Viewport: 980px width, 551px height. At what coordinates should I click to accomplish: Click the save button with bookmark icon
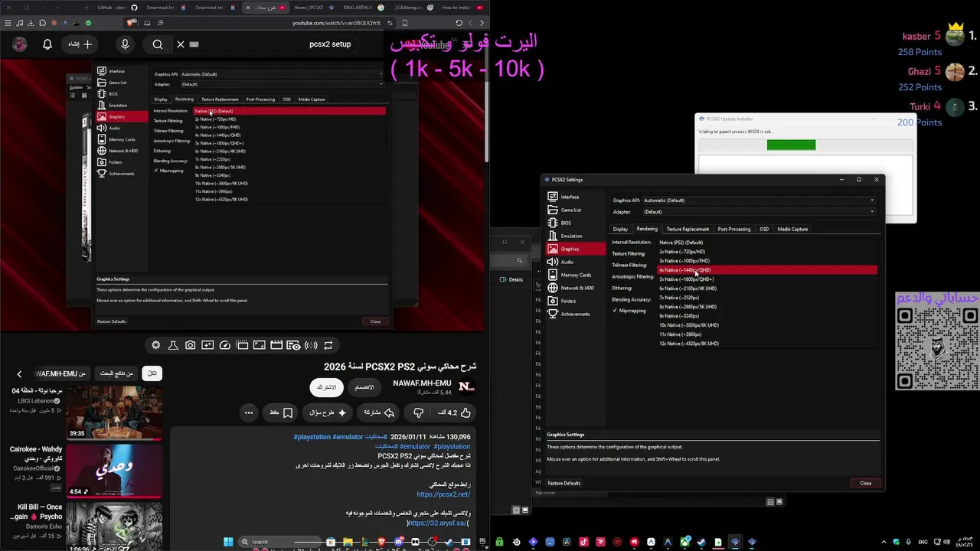[x=281, y=412]
